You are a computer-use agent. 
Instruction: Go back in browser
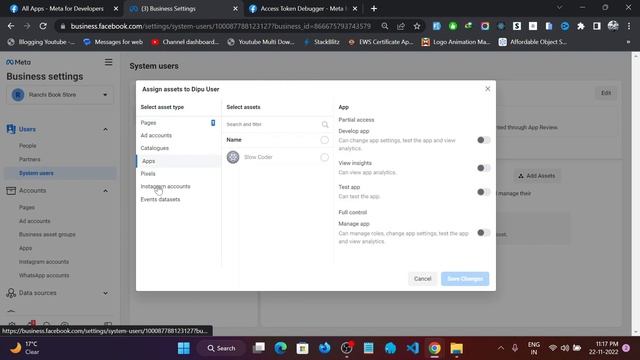tap(11, 26)
